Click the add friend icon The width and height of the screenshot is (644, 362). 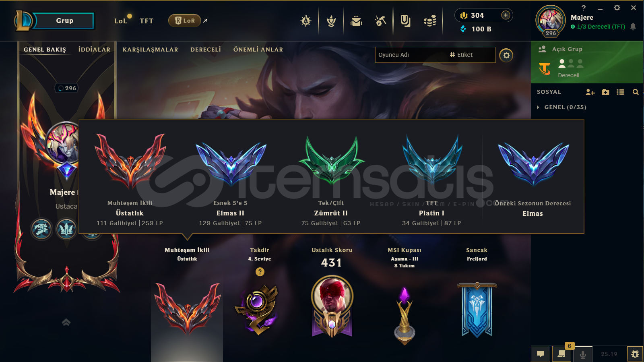pos(590,92)
